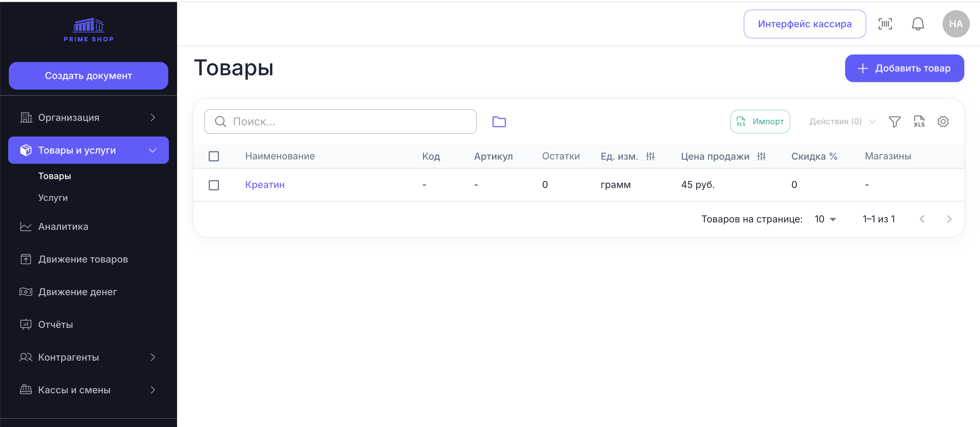Viewport: 980px width, 427px height.
Task: Open the Креатин product link
Action: [x=265, y=185]
